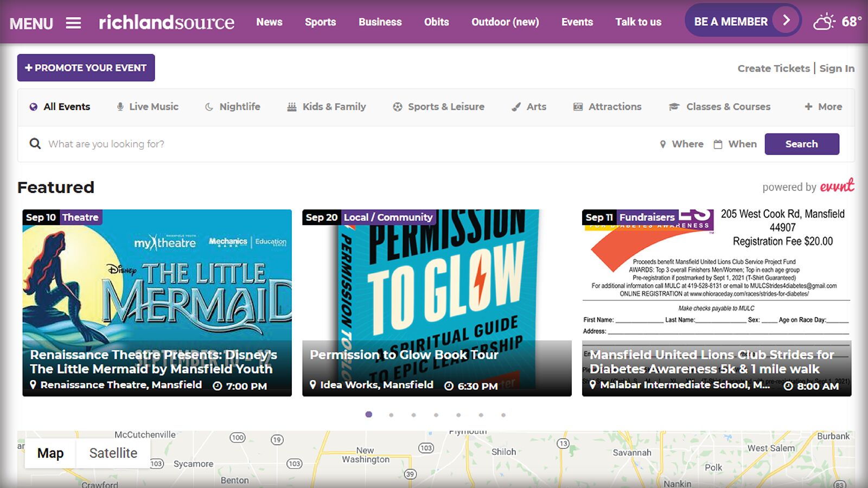This screenshot has height=488, width=868.
Task: Open the Business menu item
Action: pos(380,22)
